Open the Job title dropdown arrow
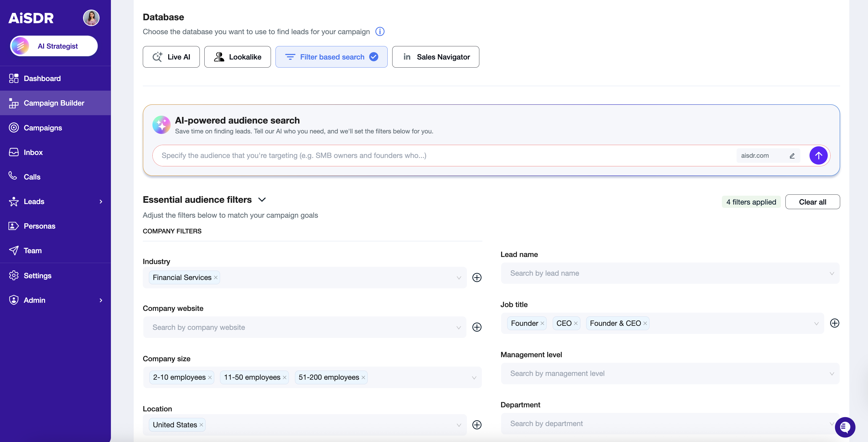 (x=816, y=324)
